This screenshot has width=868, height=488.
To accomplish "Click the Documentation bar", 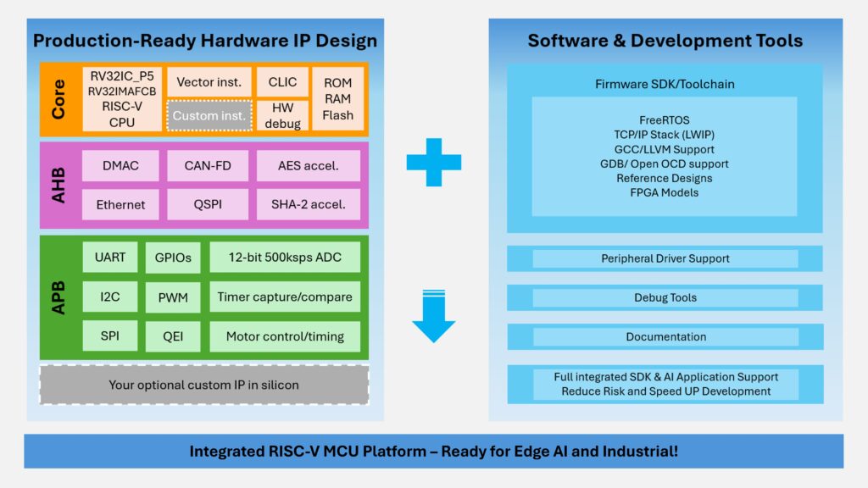I will (x=665, y=336).
